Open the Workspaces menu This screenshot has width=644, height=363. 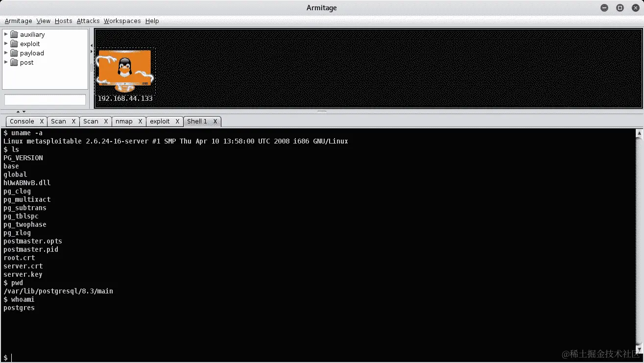coord(122,21)
